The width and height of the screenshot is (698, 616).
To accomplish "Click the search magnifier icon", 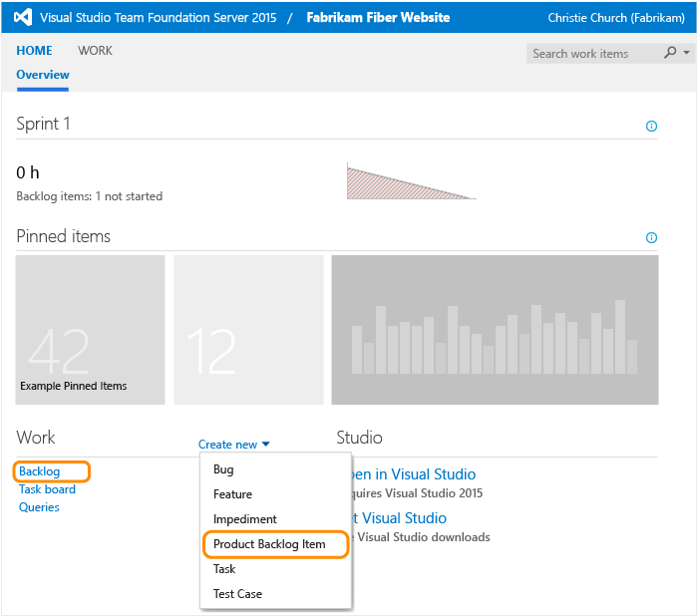I will [670, 53].
